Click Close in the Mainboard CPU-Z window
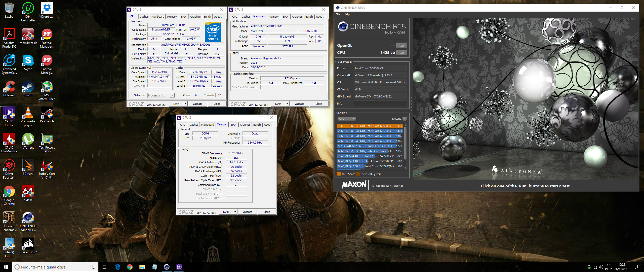This screenshot has height=272, width=644. tap(319, 104)
